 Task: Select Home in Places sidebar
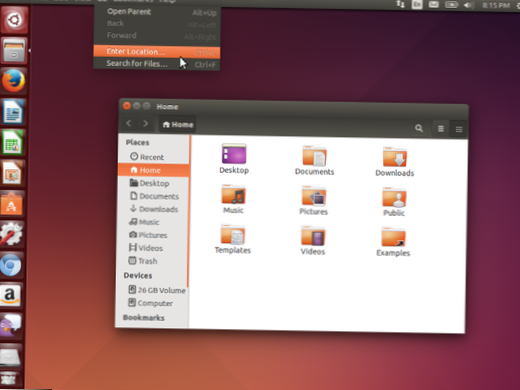(154, 170)
